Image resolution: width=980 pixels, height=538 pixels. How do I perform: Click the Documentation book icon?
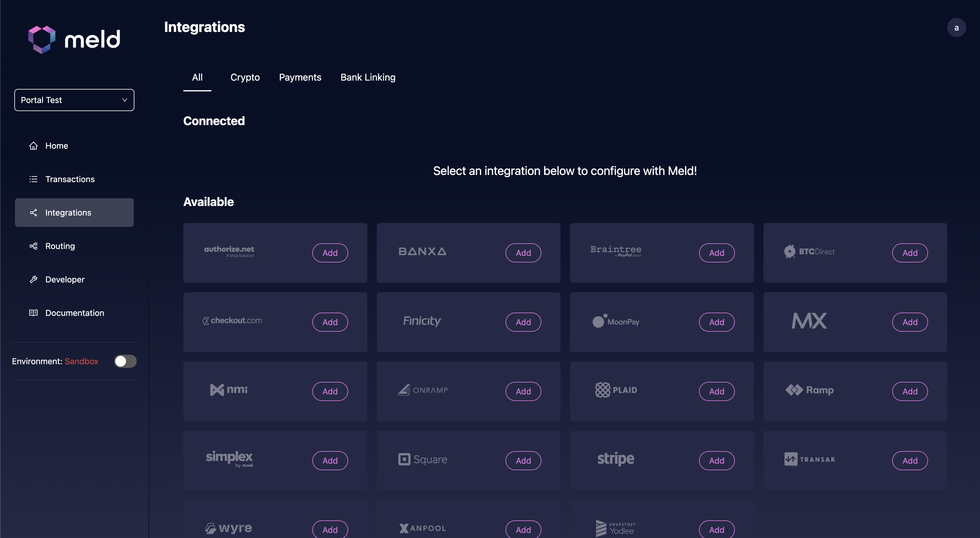coord(33,313)
